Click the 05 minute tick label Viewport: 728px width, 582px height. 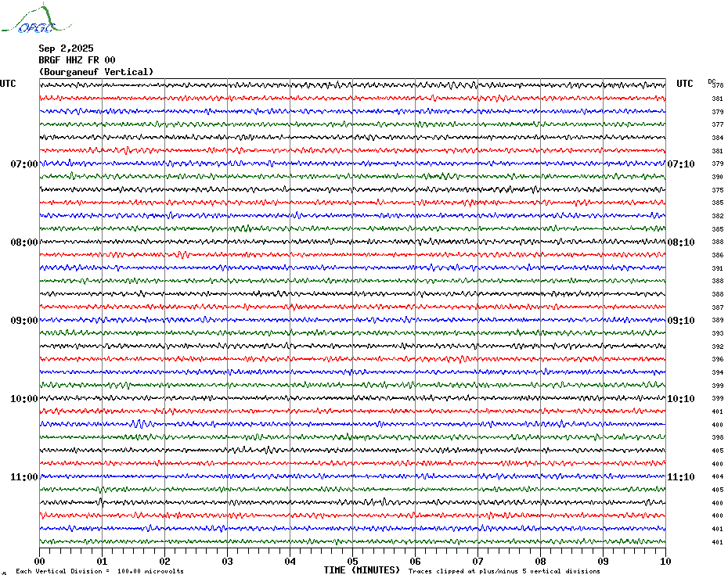[352, 562]
